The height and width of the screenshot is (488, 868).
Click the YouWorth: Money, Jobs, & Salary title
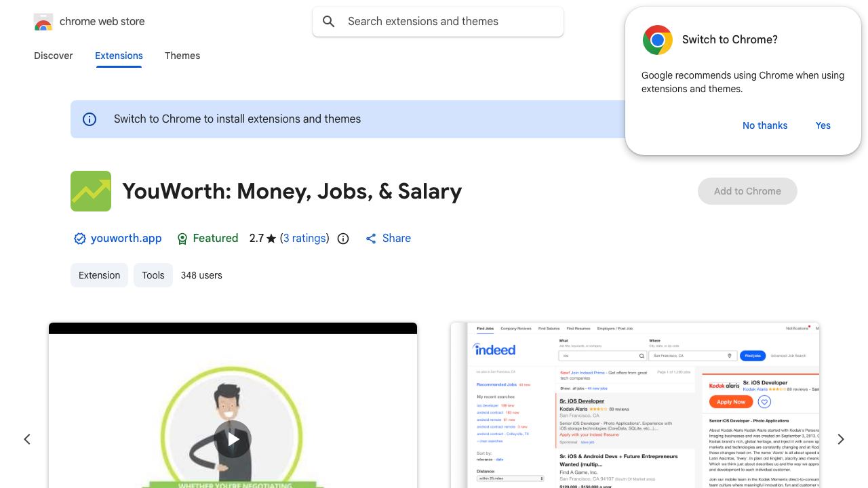[x=292, y=191]
